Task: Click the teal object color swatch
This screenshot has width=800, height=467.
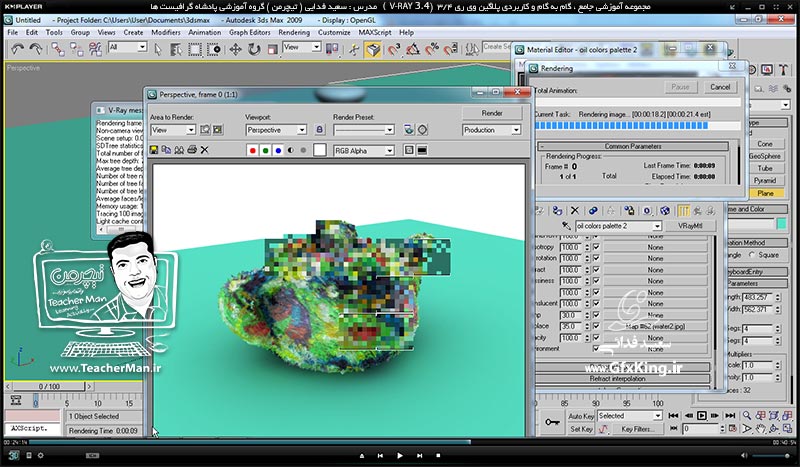Action: coord(781,224)
